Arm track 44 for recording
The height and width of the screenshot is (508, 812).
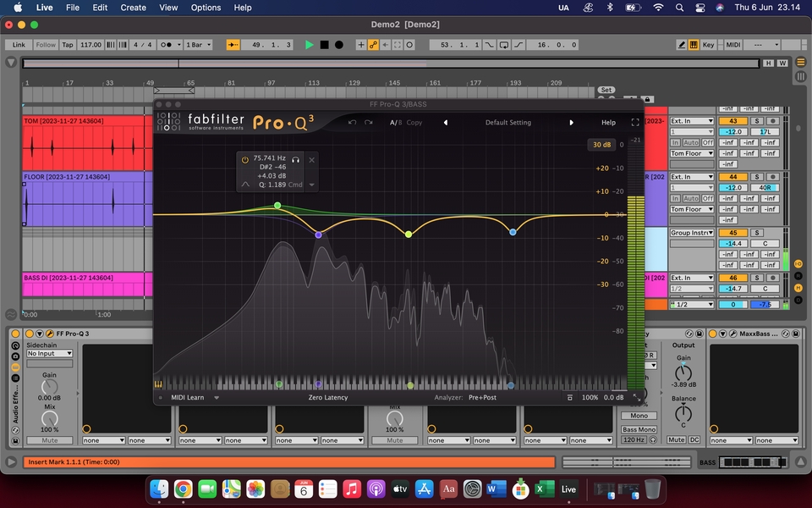(772, 177)
